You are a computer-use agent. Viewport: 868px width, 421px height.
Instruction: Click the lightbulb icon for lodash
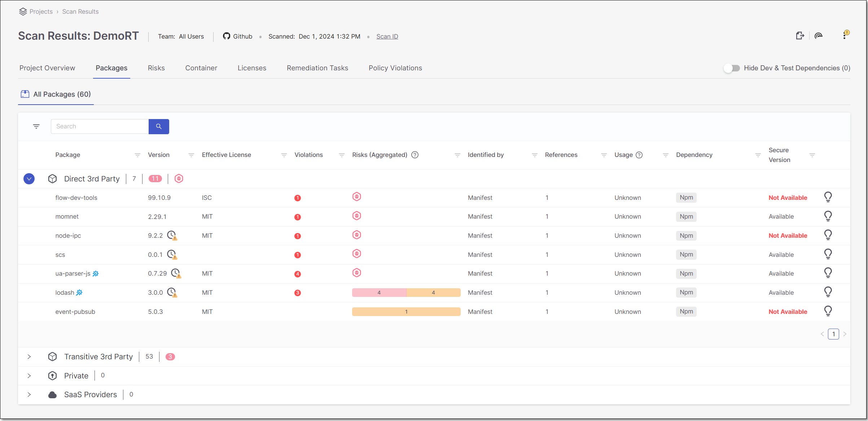[828, 292]
